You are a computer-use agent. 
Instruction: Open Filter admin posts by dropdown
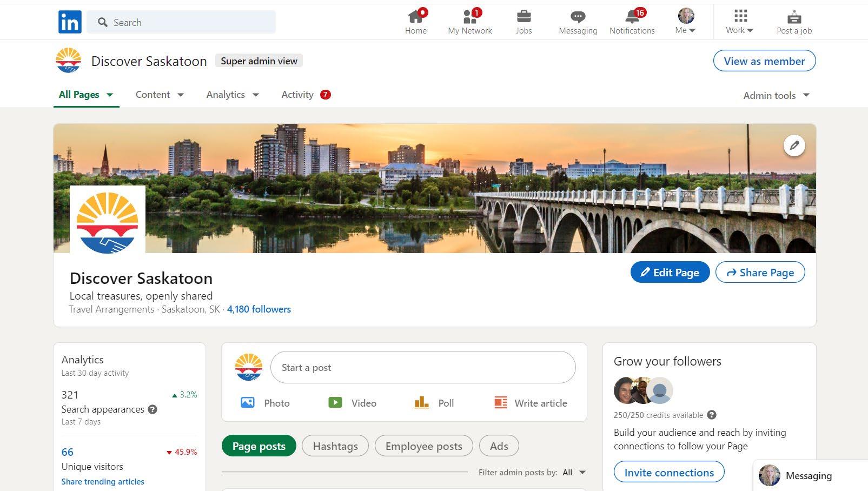pos(574,473)
